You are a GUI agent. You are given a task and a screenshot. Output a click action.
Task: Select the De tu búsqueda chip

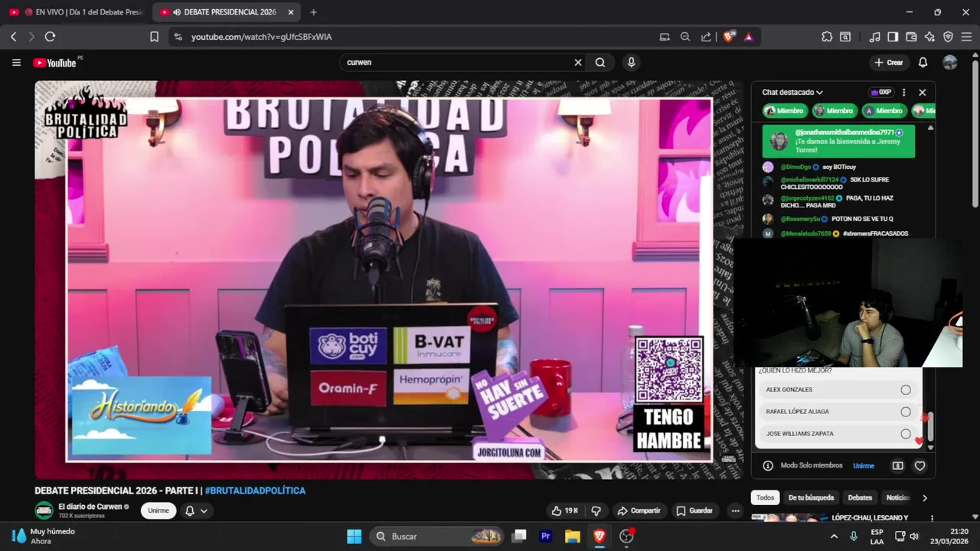[811, 497]
